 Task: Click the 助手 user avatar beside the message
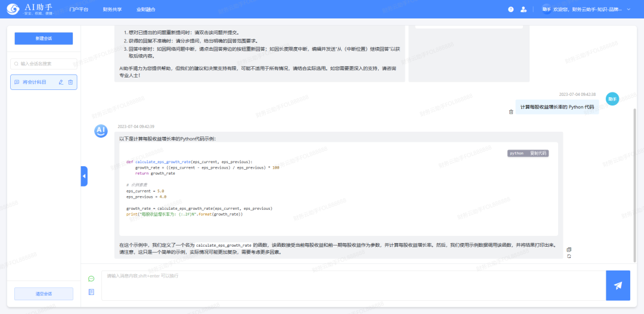coord(612,99)
